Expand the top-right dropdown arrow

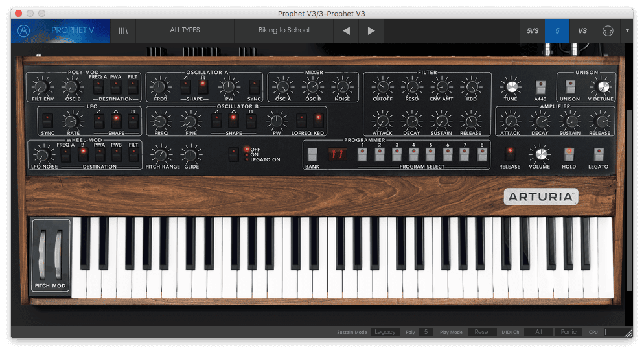click(x=627, y=30)
